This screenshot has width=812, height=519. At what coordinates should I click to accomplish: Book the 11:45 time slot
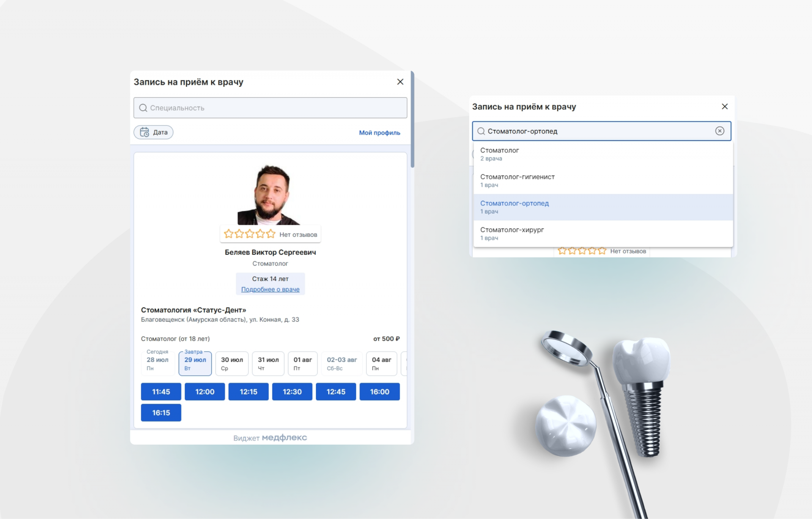161,392
